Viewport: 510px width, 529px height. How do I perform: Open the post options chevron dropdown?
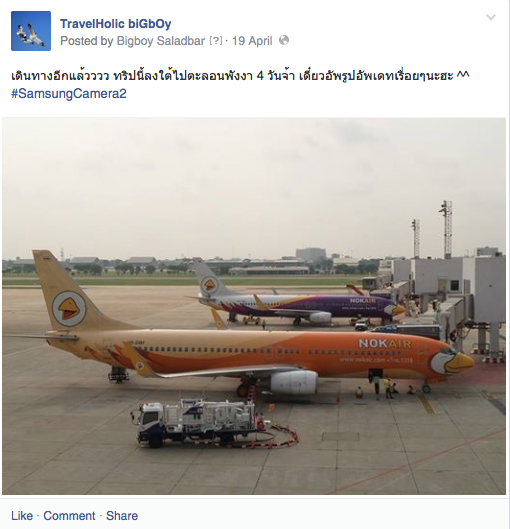click(490, 17)
